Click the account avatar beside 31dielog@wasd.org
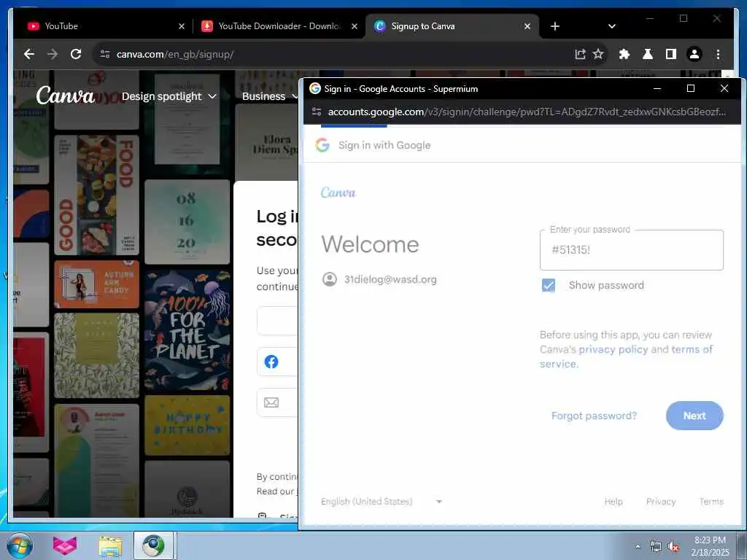 [330, 279]
